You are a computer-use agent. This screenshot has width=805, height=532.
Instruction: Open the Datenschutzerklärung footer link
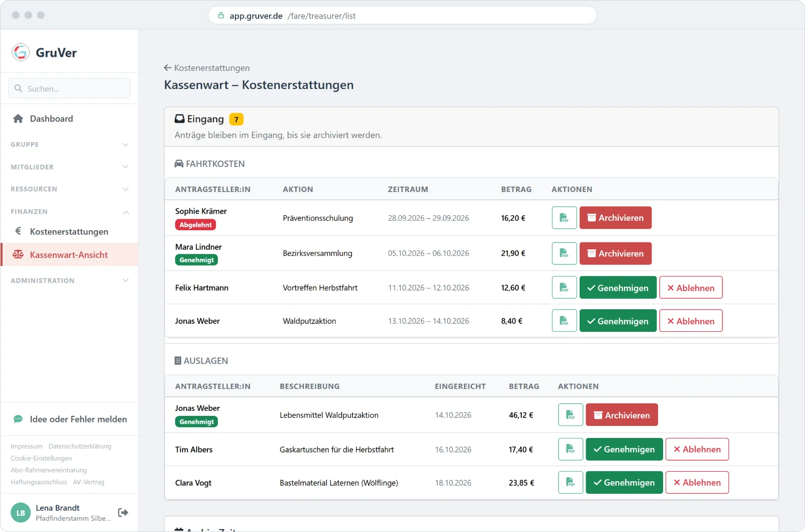tap(80, 446)
